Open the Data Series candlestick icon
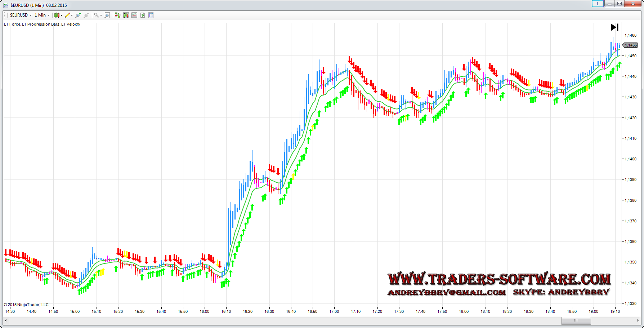Viewport: 644px width, 328px height. tap(126, 15)
